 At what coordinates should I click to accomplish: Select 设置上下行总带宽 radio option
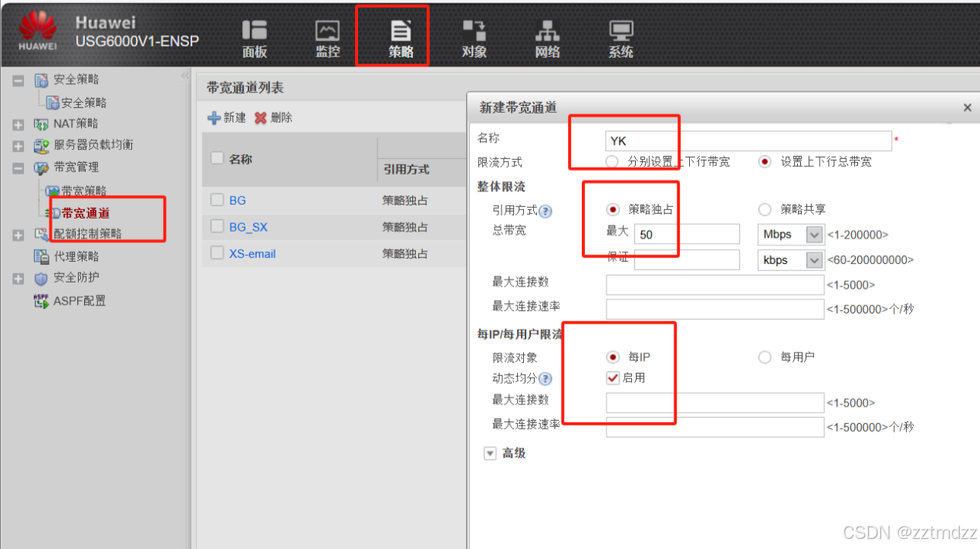click(x=765, y=162)
